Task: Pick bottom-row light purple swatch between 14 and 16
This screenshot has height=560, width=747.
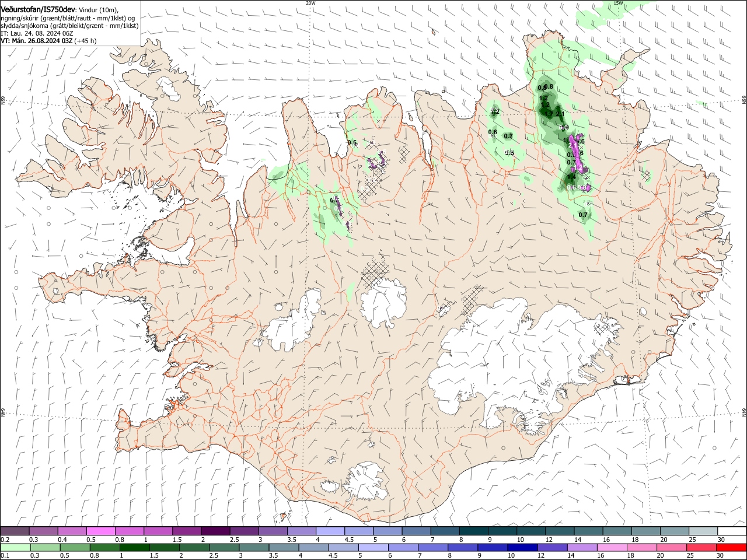Action: [581, 547]
